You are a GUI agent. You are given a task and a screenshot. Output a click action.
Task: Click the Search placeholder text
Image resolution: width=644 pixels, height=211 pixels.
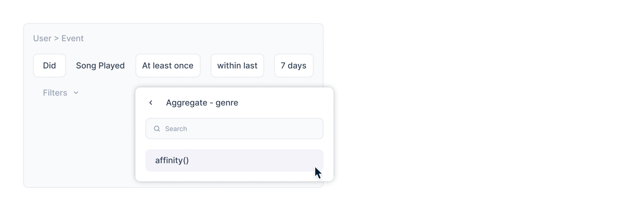coord(176,129)
